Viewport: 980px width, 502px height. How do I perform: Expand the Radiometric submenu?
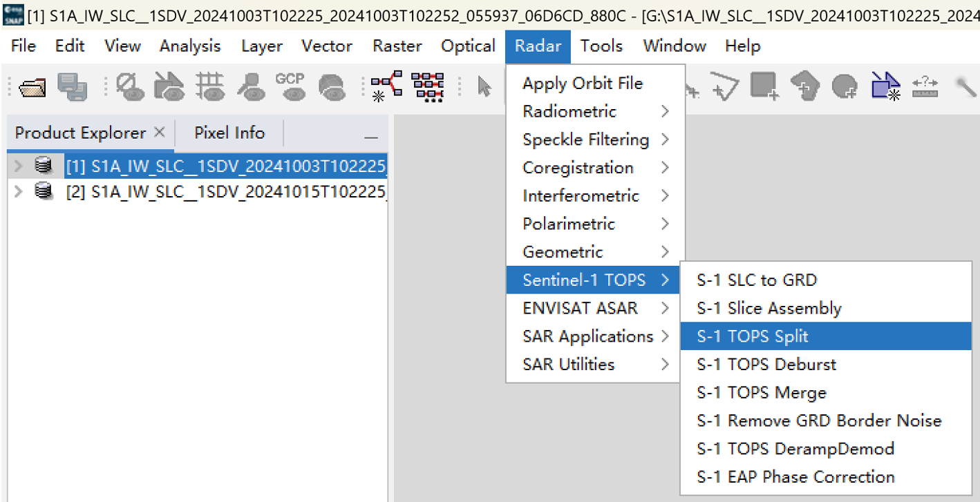click(x=595, y=111)
